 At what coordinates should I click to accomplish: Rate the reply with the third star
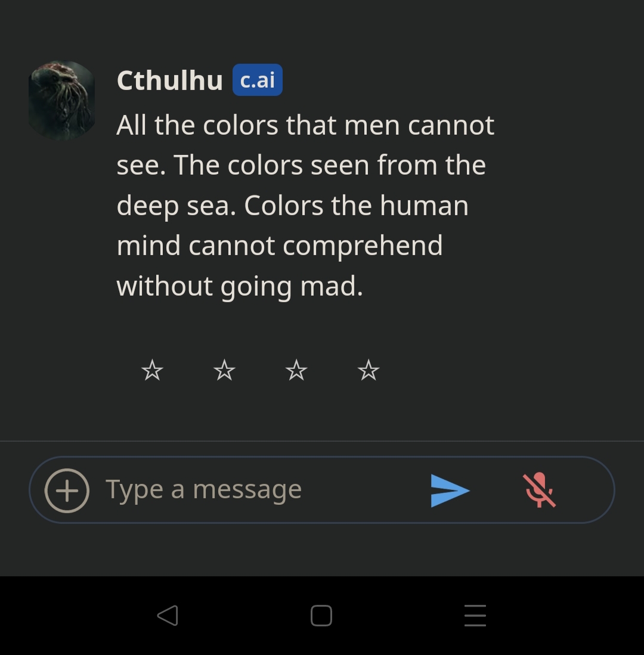pyautogui.click(x=296, y=370)
